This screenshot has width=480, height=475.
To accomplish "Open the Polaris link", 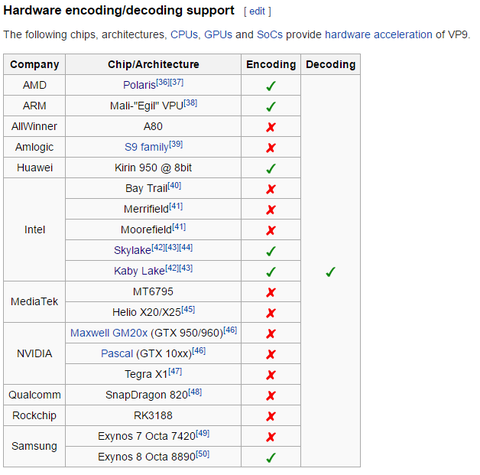I will tap(139, 85).
